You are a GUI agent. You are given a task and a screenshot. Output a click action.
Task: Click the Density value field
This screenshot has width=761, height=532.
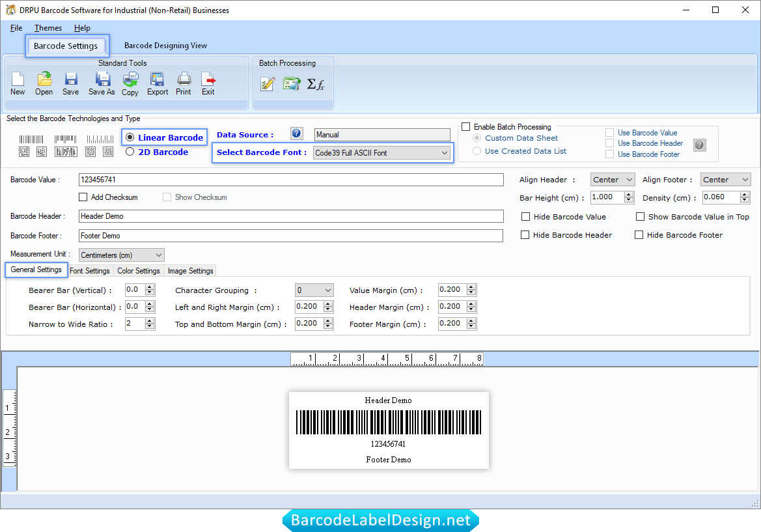pyautogui.click(x=721, y=197)
